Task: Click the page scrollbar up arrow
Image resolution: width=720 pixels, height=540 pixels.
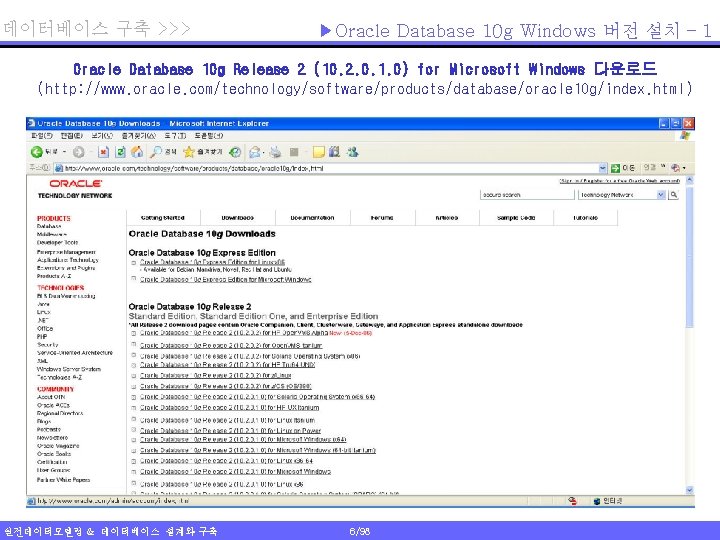Action: (x=689, y=181)
